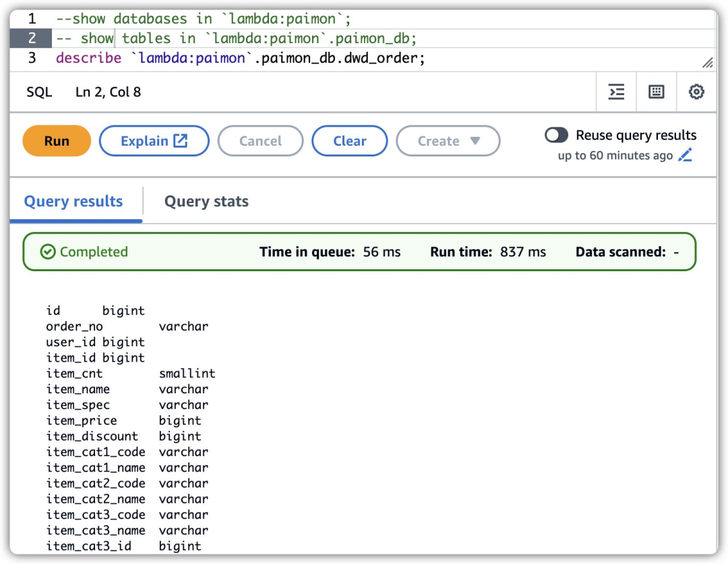Image resolution: width=728 pixels, height=564 pixels.
Task: Click the 'item_id bigint' result row
Action: [x=95, y=358]
